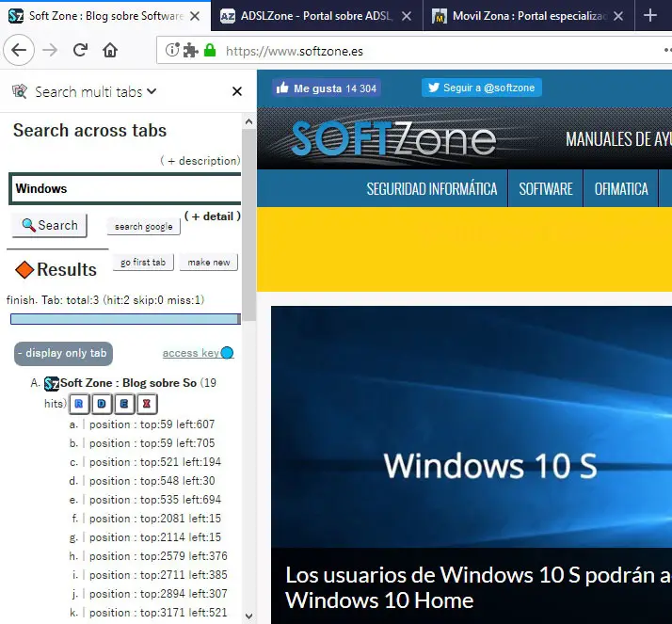The width and height of the screenshot is (672, 624).
Task: Reload the current page
Action: pos(80,50)
